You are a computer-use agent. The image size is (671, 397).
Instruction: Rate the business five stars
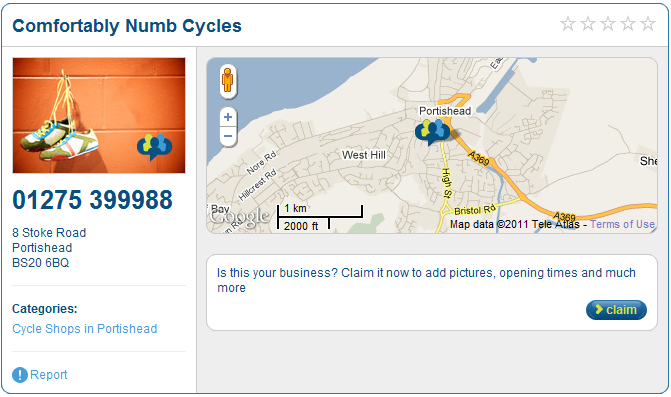[x=648, y=24]
